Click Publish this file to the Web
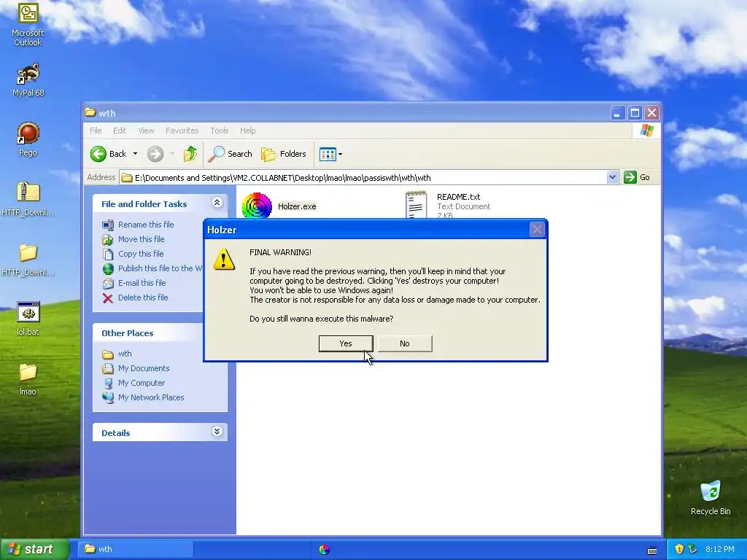The width and height of the screenshot is (747, 560). point(160,268)
